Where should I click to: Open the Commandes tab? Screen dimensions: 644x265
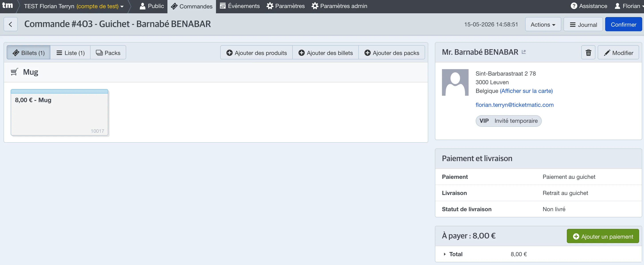click(192, 6)
